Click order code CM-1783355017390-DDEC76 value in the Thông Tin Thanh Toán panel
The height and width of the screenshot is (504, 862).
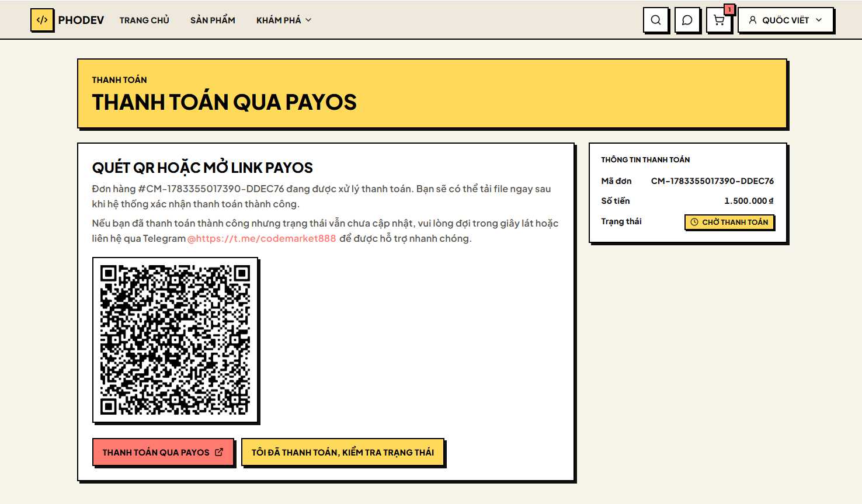pyautogui.click(x=712, y=181)
